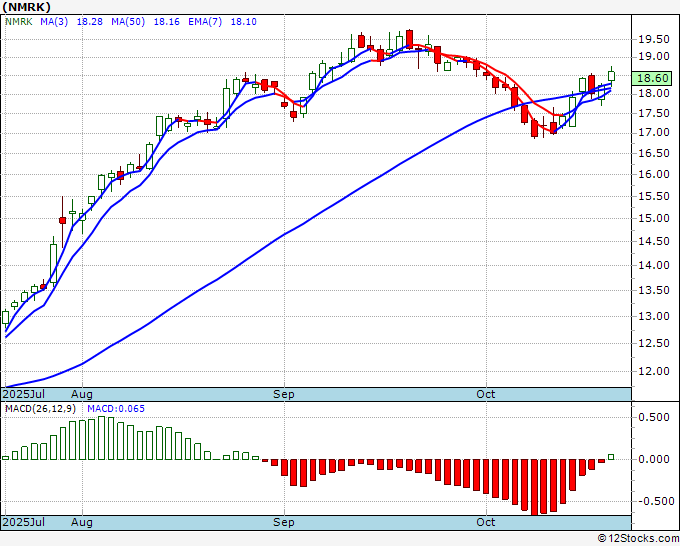Click the 0.500 MACD axis label
Viewport: 680px width, 546px height.
pyautogui.click(x=654, y=417)
